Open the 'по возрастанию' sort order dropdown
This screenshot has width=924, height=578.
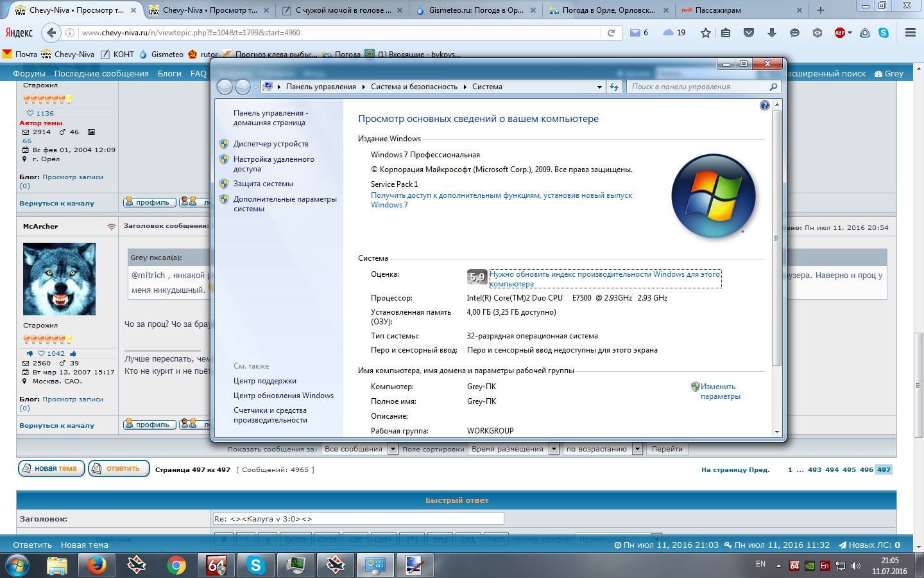coord(637,449)
